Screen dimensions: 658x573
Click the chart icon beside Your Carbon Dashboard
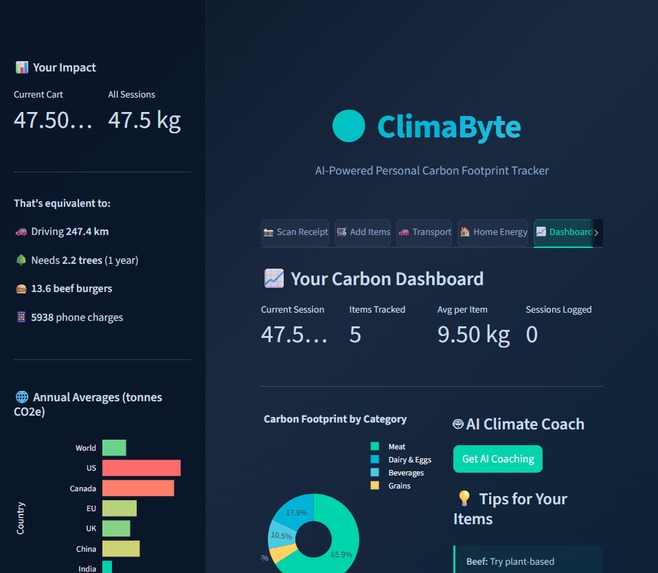pyautogui.click(x=274, y=278)
